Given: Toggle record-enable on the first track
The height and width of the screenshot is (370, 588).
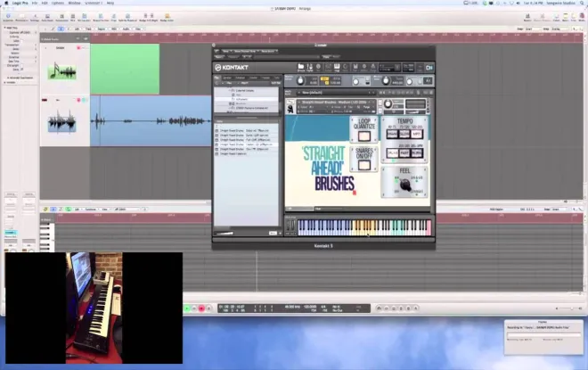Looking at the screenshot, I should pyautogui.click(x=78, y=47).
